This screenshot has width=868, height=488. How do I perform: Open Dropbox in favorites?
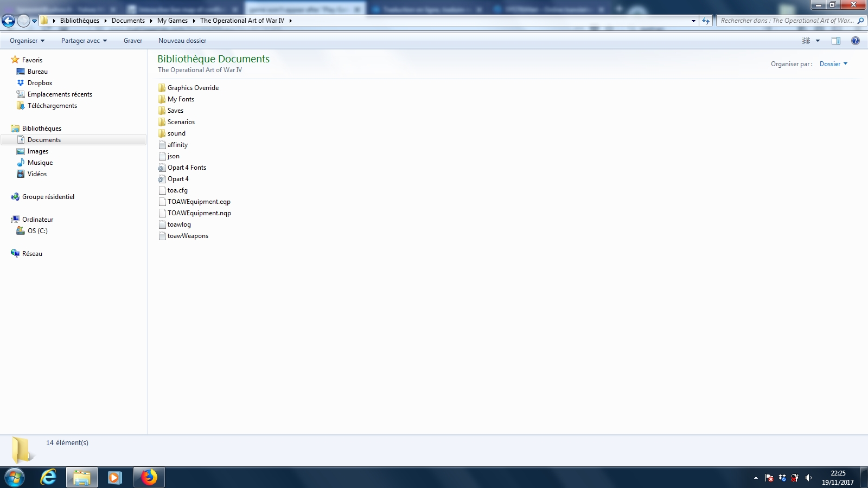click(40, 83)
